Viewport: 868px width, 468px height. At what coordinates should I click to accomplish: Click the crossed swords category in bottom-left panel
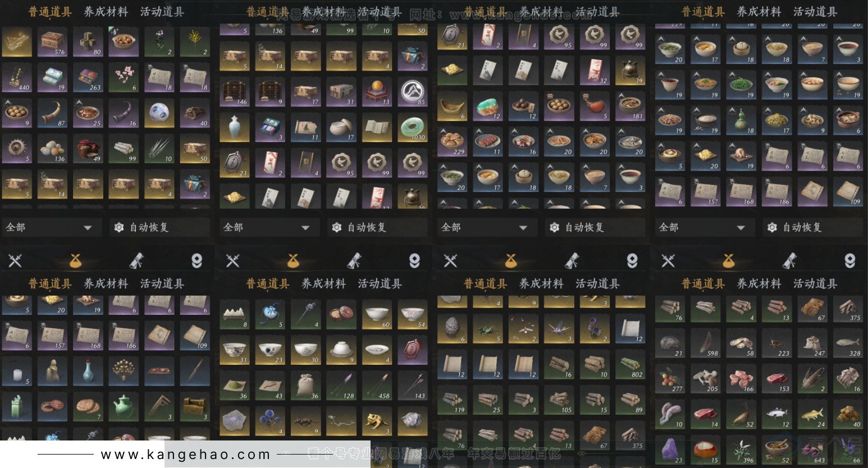pyautogui.click(x=15, y=260)
